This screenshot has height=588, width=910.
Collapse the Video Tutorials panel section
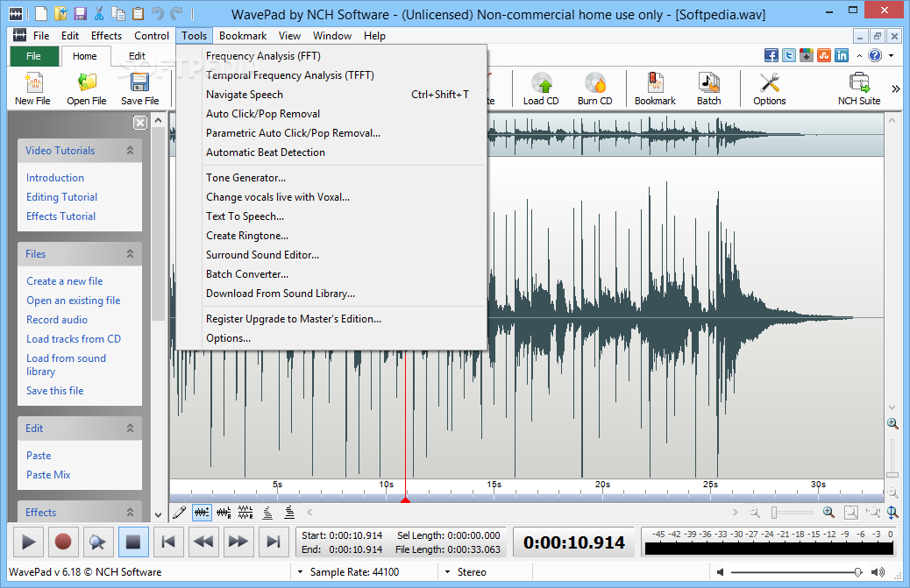tap(130, 150)
